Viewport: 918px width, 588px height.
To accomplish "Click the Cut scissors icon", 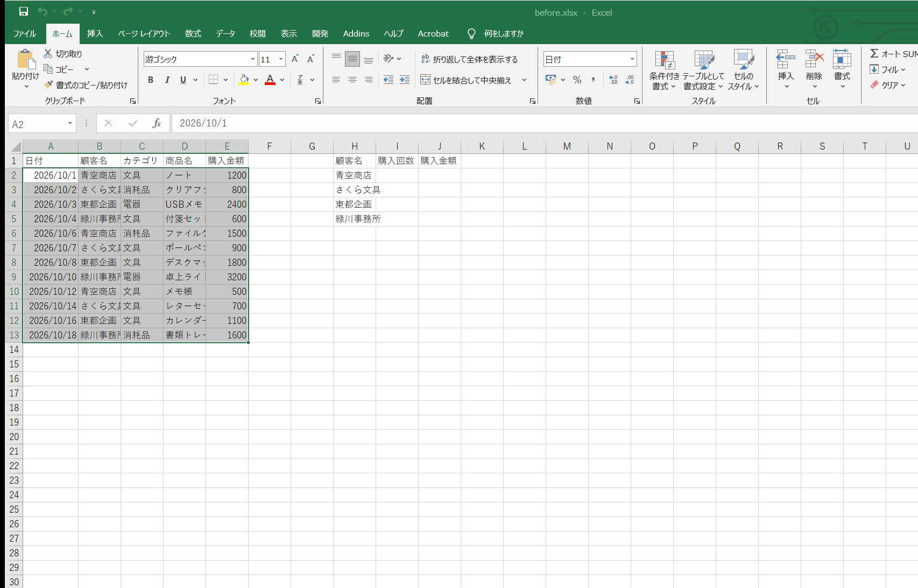I will tap(48, 53).
